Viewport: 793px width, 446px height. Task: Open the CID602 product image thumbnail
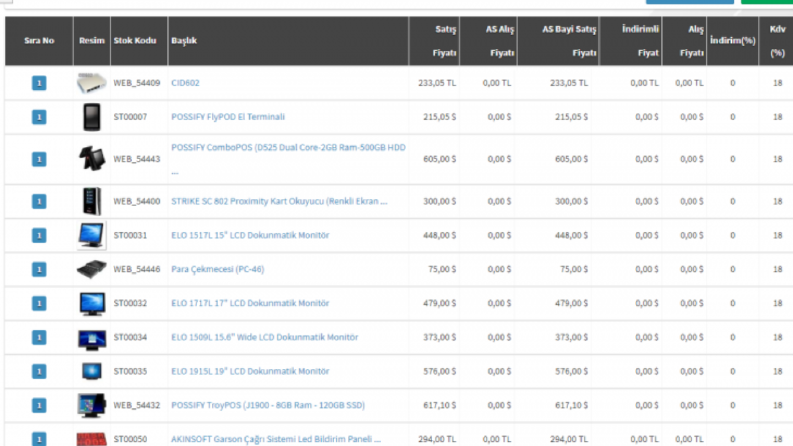[92, 83]
